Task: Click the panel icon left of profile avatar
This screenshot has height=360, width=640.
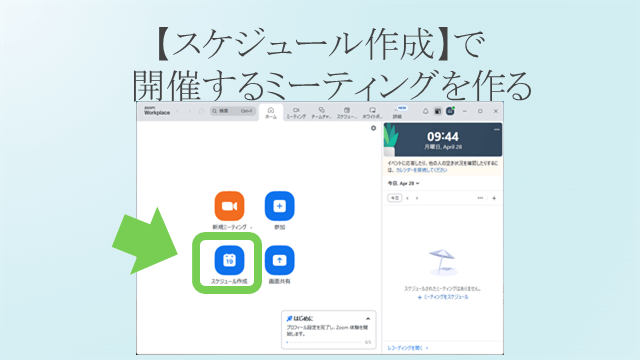Action: 438,111
